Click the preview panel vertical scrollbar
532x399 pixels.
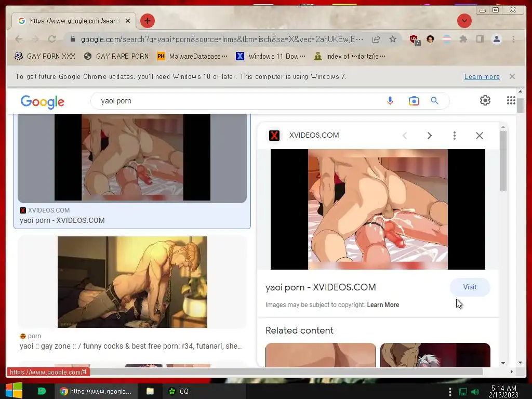503,161
